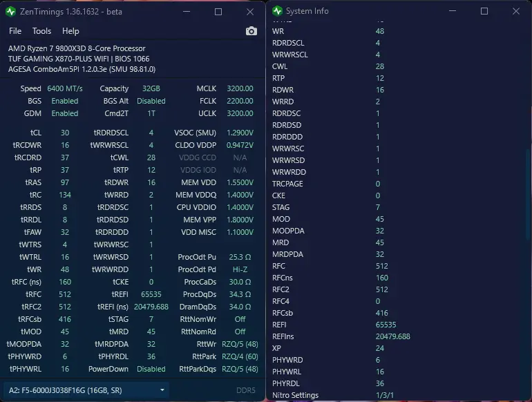The width and height of the screenshot is (532, 402).
Task: Click the RttPark RZQ/4 (60) value
Action: click(x=240, y=356)
